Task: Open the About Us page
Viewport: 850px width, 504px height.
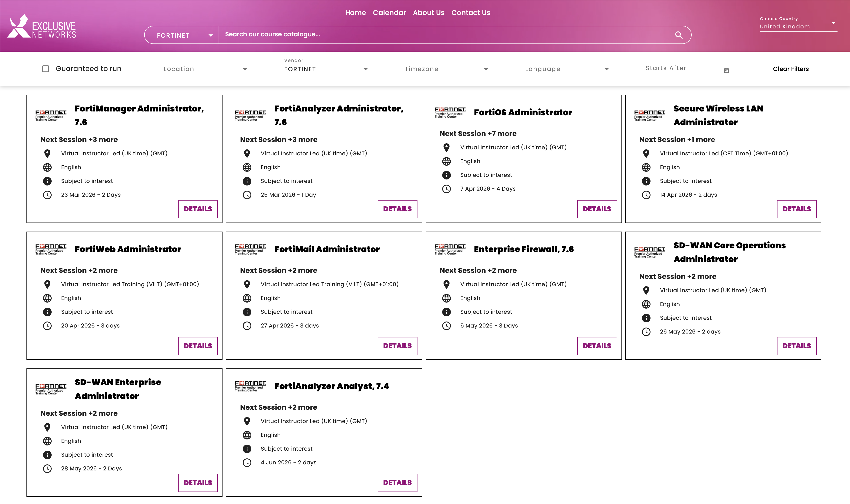Action: click(428, 12)
